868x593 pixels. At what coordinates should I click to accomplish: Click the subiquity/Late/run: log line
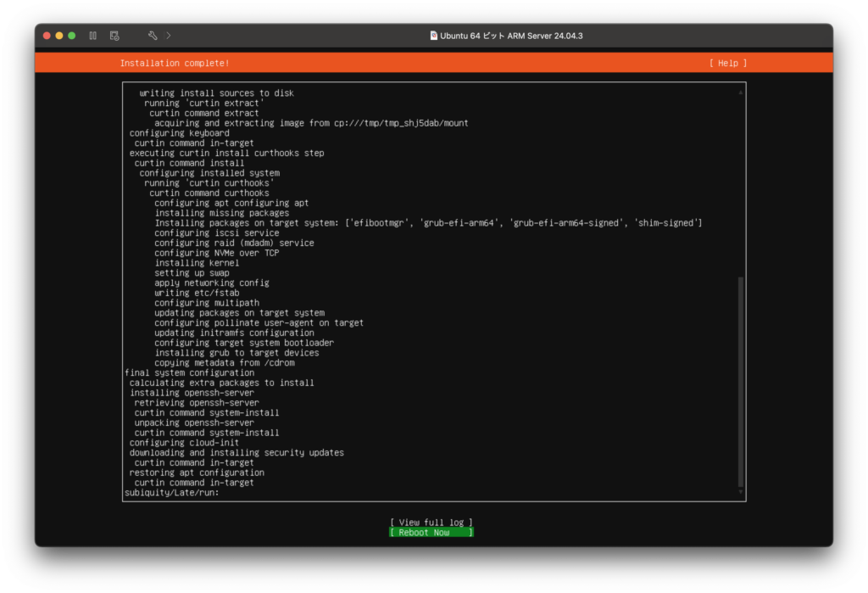[x=172, y=493]
